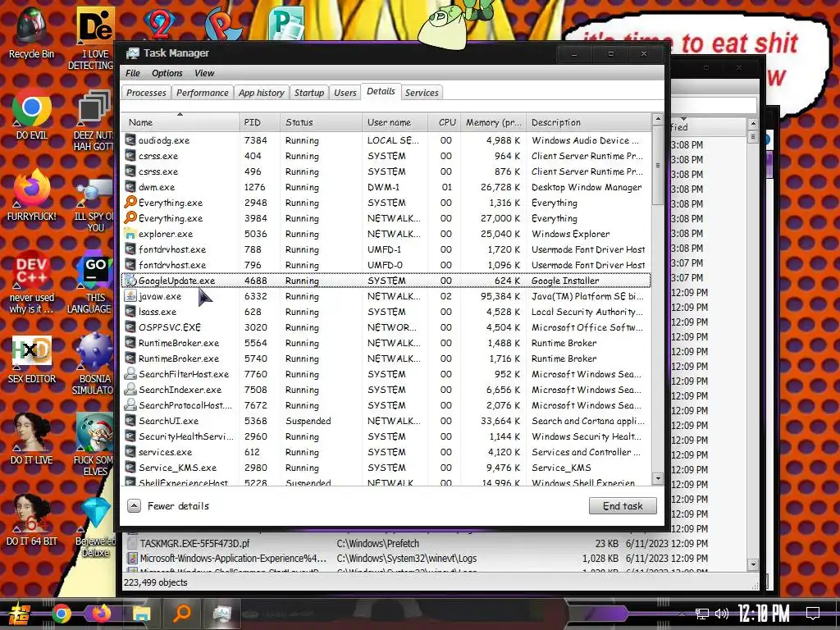Switch to Task Manager in the taskbar
Screen dimensions: 840x630
point(221,614)
